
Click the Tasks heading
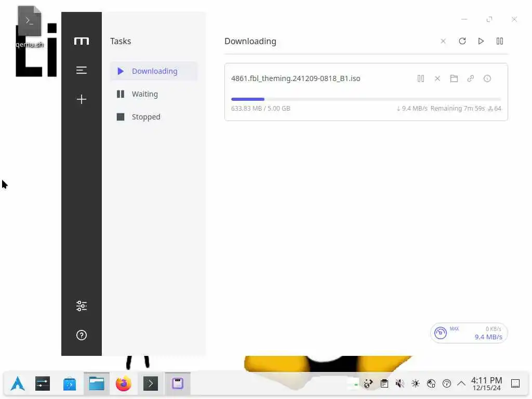point(121,42)
